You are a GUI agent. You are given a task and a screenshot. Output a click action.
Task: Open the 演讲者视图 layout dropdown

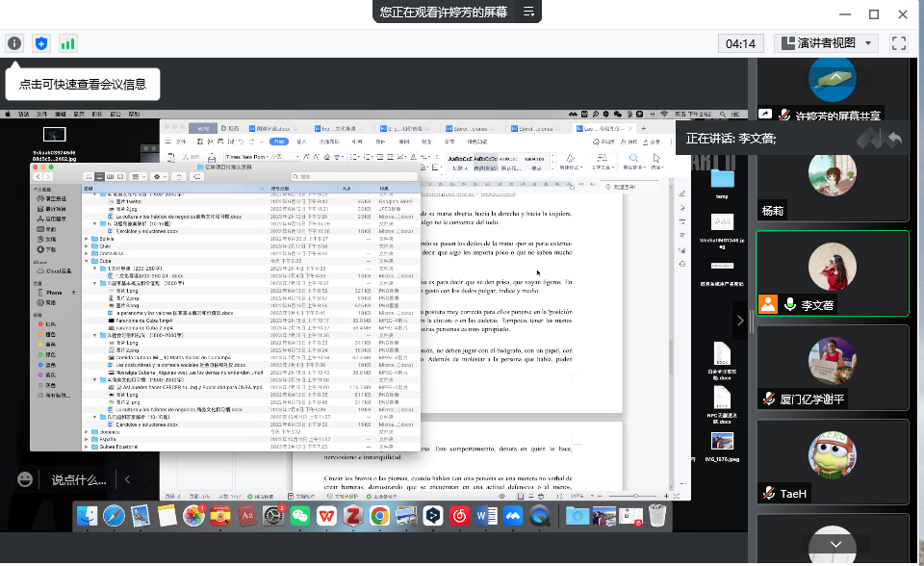pos(826,43)
